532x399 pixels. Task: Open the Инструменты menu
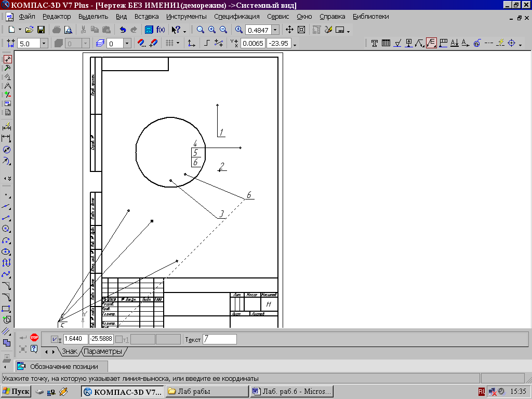point(187,17)
